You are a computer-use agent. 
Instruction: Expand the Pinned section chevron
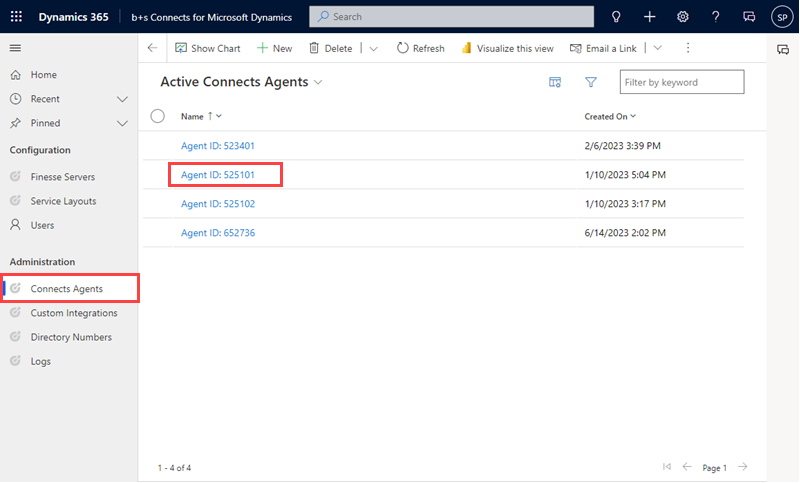coord(122,123)
